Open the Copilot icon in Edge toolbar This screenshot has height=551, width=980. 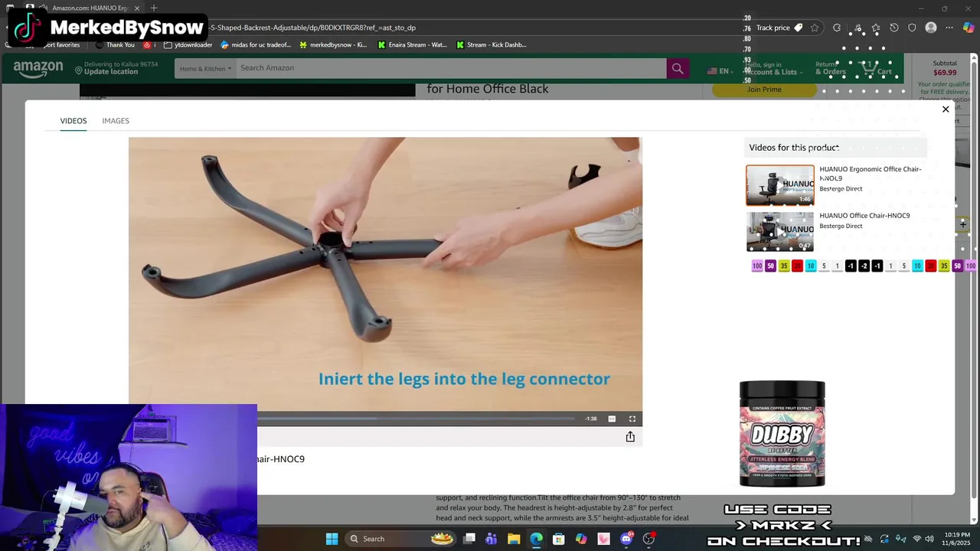tap(969, 28)
